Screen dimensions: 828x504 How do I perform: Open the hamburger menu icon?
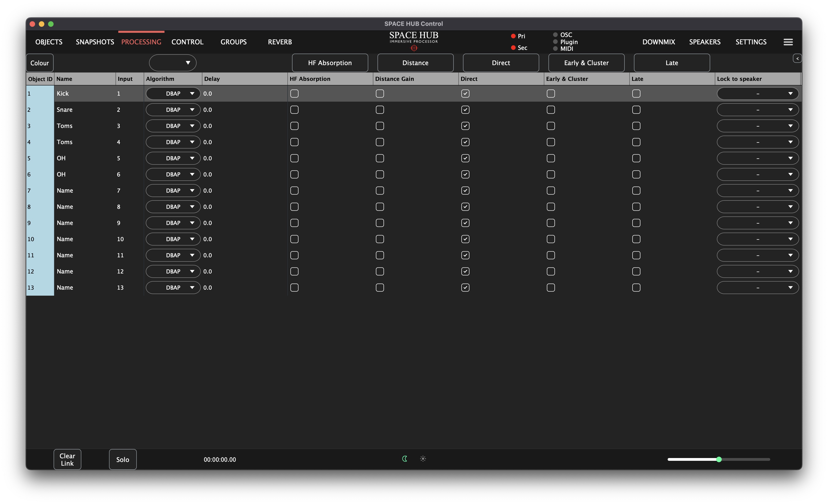(788, 42)
